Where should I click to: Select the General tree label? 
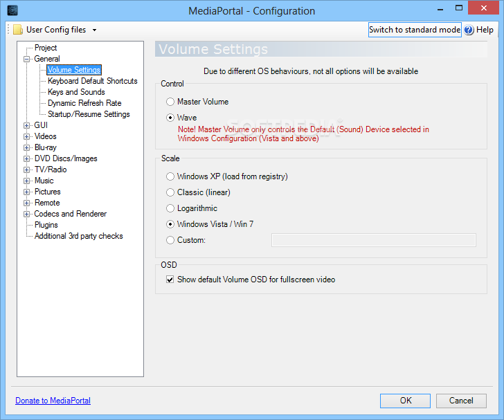coord(47,59)
